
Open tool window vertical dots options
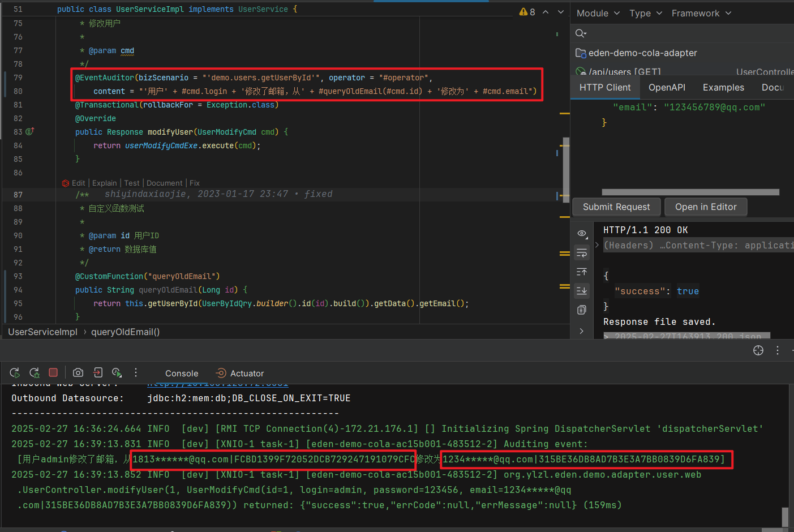tap(778, 350)
